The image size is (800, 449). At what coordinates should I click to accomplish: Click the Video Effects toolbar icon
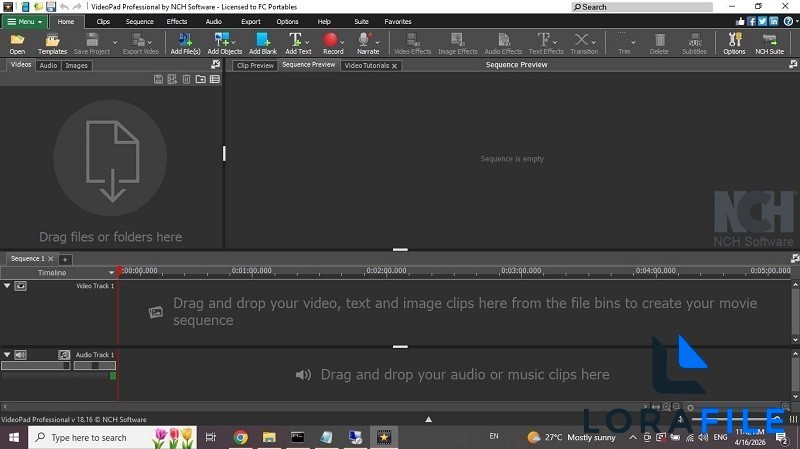pyautogui.click(x=413, y=40)
